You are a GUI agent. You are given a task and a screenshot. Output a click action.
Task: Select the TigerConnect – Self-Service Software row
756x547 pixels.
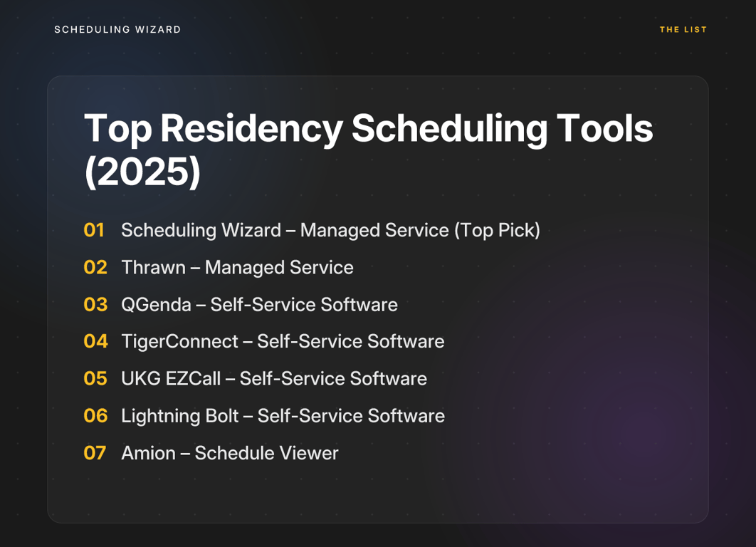(x=263, y=341)
